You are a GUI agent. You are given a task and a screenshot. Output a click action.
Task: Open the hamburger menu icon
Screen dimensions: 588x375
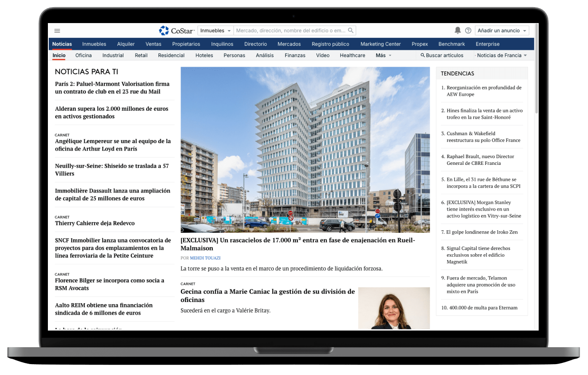click(x=57, y=31)
